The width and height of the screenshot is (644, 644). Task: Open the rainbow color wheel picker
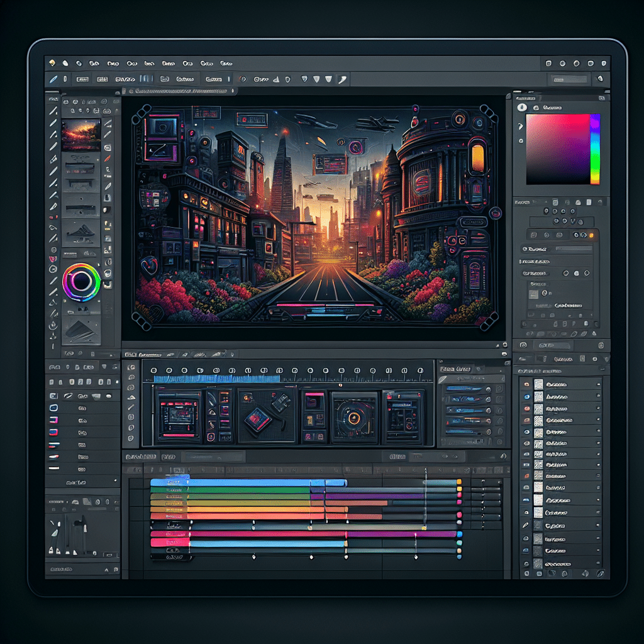[82, 281]
